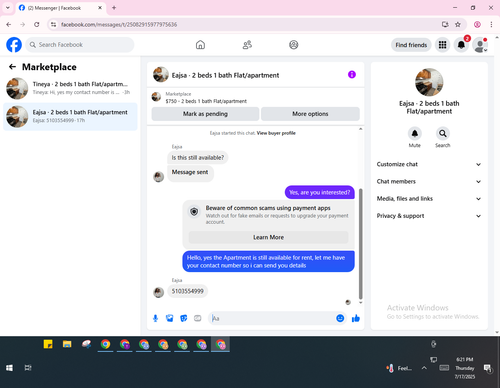The image size is (500, 388).
Task: Go back in browser history
Action: pyautogui.click(x=9, y=24)
